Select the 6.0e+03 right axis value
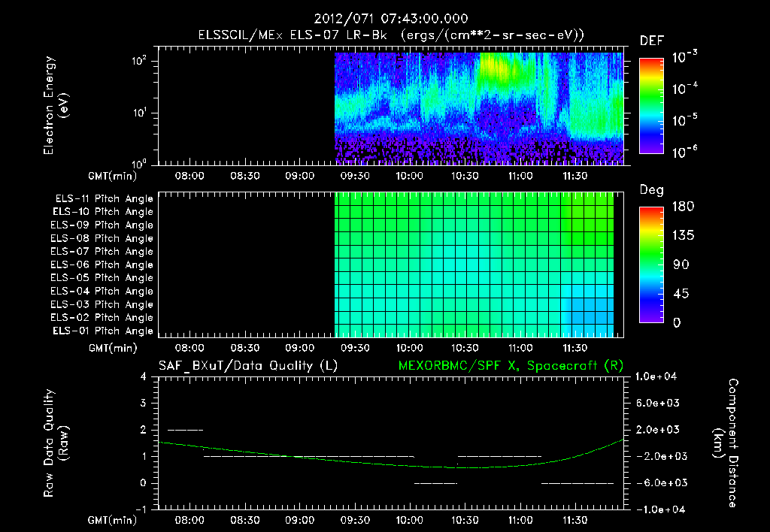The image size is (770, 532). coord(657,403)
